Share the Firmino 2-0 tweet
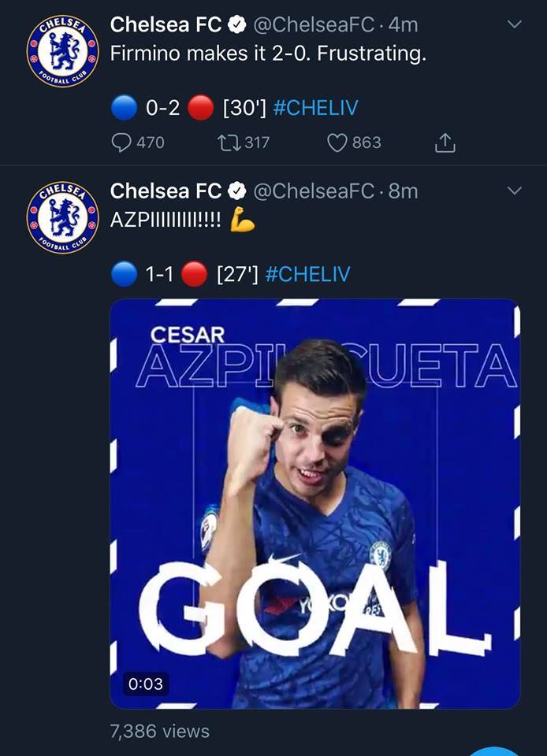 pos(445,143)
